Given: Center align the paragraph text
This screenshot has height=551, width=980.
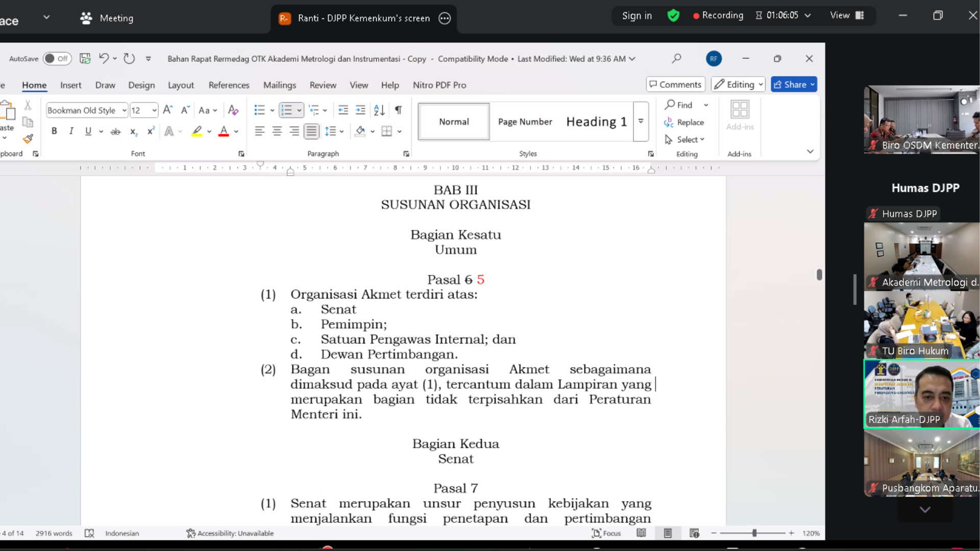Looking at the screenshot, I should point(277,132).
